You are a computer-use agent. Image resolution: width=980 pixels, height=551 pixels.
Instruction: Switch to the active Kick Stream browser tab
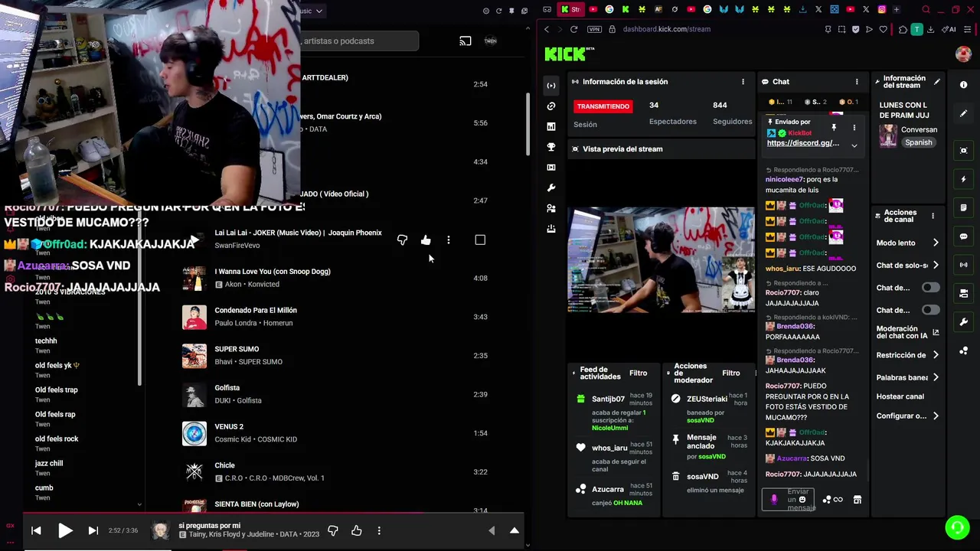pos(570,10)
